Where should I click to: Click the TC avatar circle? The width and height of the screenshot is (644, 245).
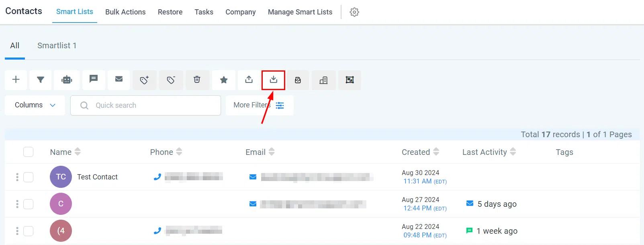click(61, 177)
